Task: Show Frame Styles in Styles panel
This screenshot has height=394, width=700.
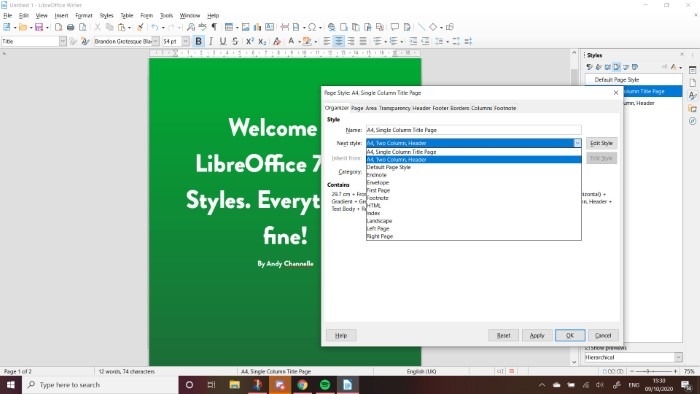Action: (608, 67)
